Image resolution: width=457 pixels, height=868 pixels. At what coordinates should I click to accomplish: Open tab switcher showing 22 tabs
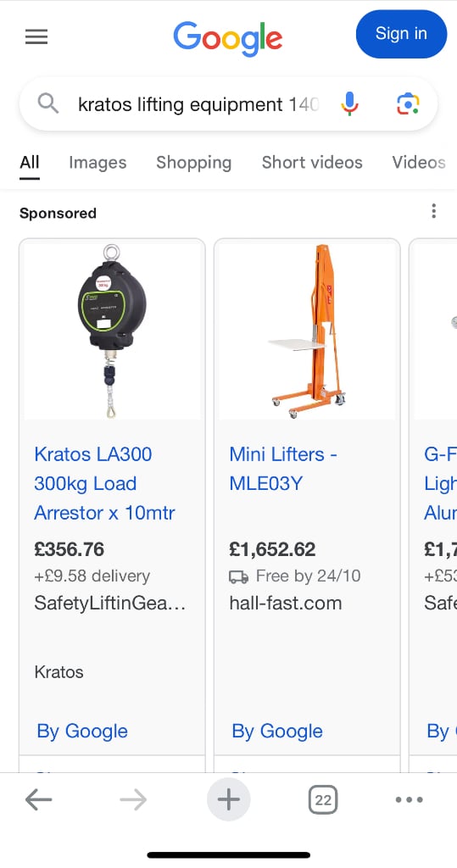323,799
